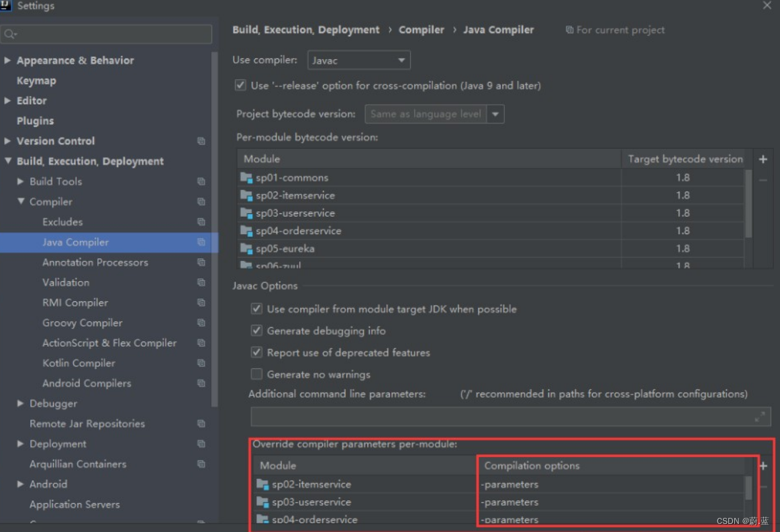
Task: Collapse the Compiler node
Action: pyautogui.click(x=20, y=201)
